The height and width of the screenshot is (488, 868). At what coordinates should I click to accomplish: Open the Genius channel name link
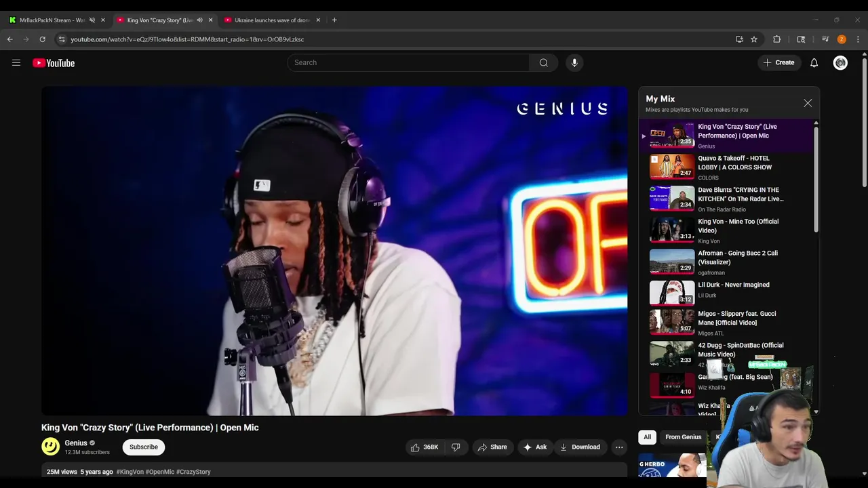tap(76, 443)
